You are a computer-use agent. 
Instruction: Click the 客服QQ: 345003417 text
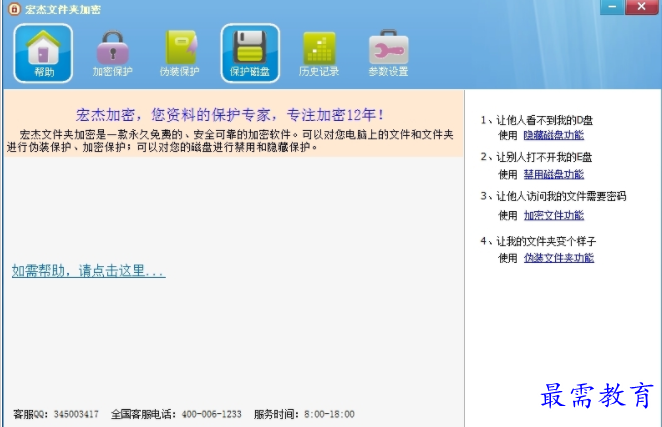point(56,414)
